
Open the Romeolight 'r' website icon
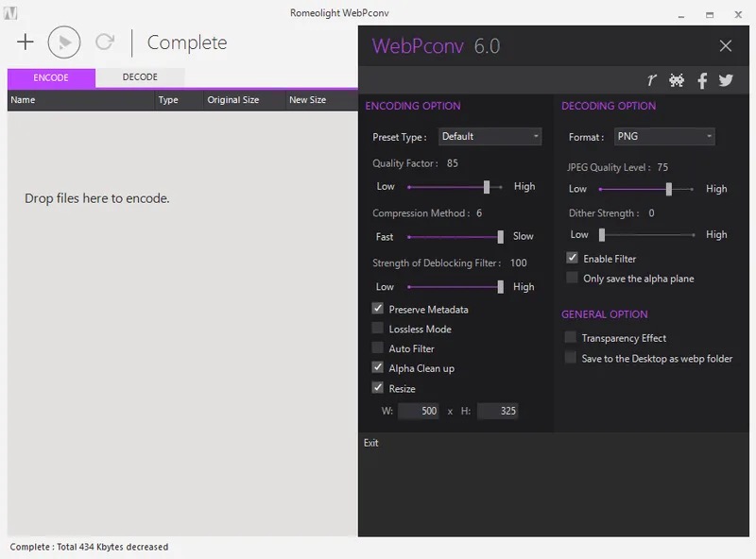point(652,79)
